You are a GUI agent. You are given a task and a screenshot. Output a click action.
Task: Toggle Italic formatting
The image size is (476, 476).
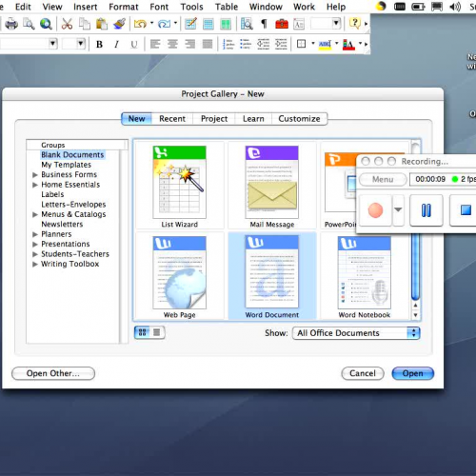pyautogui.click(x=117, y=44)
